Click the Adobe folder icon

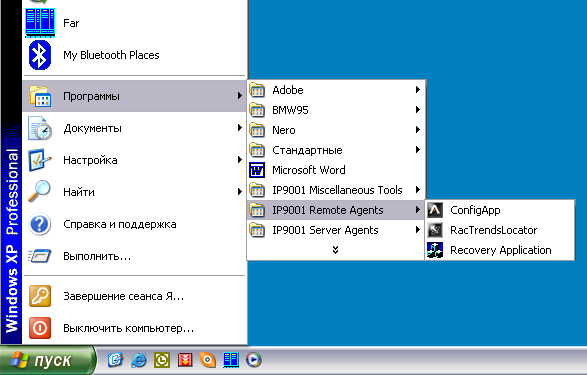coord(257,90)
